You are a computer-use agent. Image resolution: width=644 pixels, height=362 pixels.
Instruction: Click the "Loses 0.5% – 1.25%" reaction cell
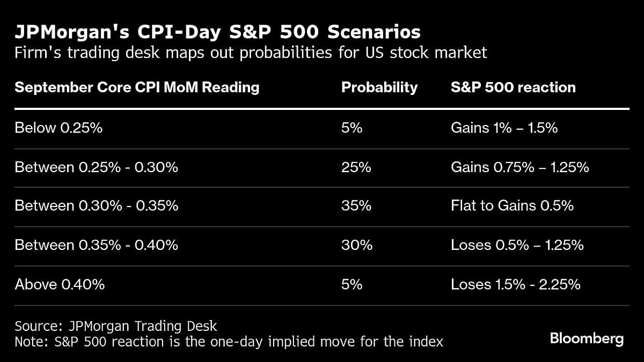pyautogui.click(x=517, y=245)
